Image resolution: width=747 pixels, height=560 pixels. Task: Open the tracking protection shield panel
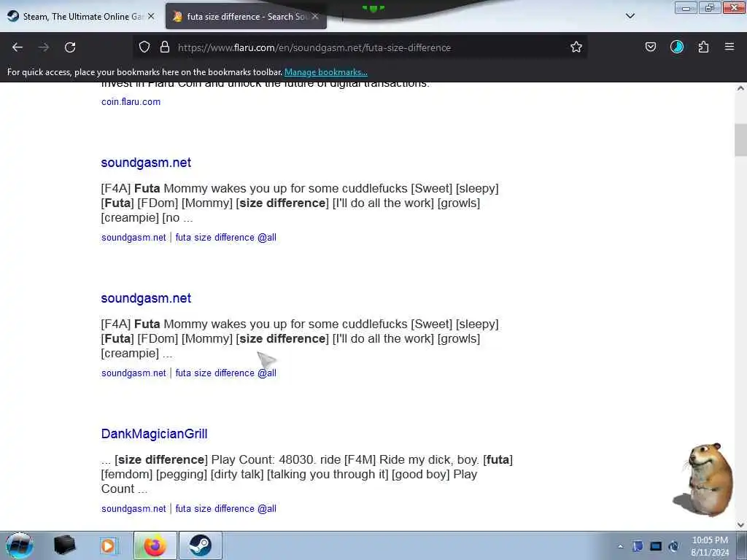click(x=144, y=47)
